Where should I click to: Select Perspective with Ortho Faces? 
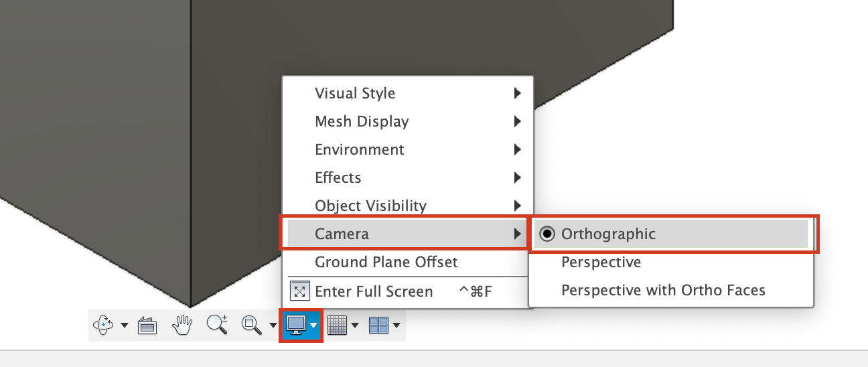pyautogui.click(x=663, y=290)
